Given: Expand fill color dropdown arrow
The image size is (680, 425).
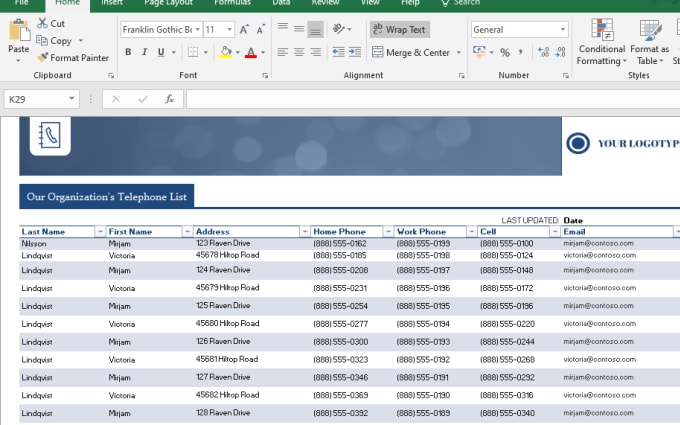Looking at the screenshot, I should (x=237, y=52).
